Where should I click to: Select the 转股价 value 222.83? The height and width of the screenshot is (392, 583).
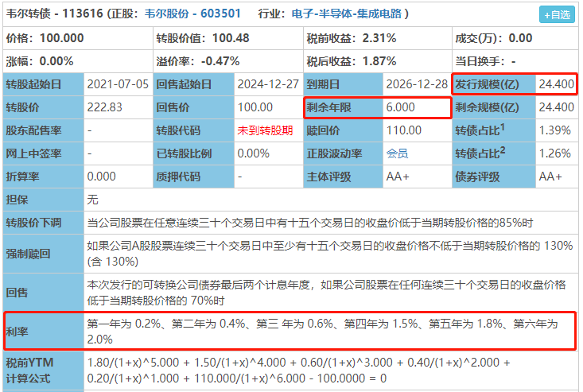point(104,107)
